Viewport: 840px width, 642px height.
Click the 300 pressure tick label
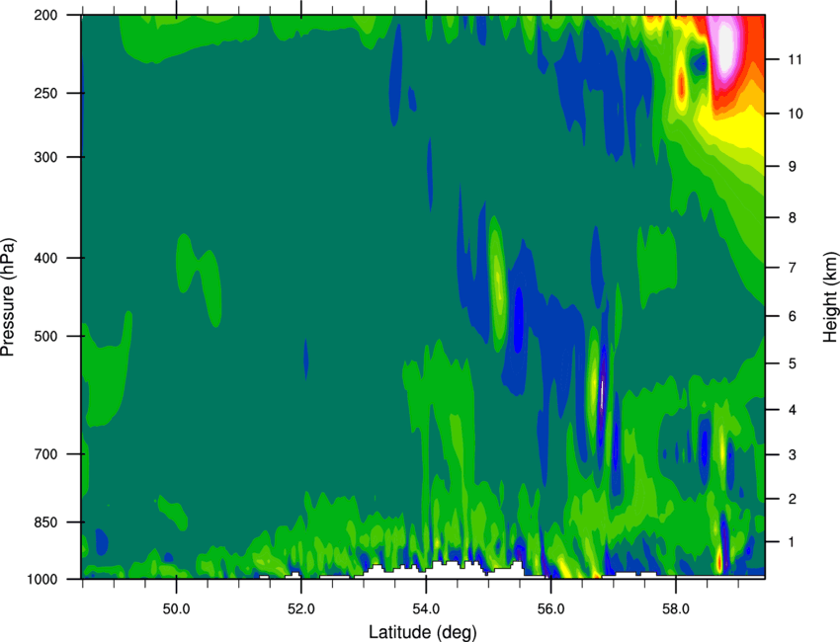[46, 157]
